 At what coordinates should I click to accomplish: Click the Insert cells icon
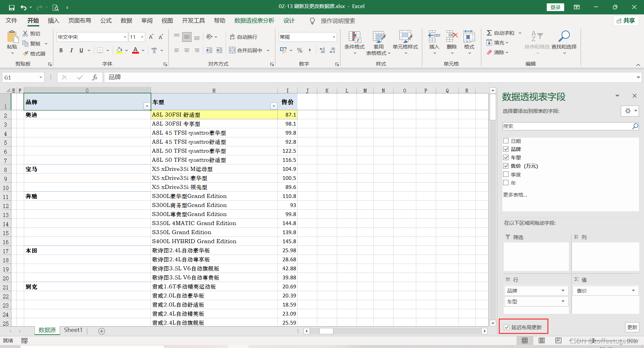point(434,37)
